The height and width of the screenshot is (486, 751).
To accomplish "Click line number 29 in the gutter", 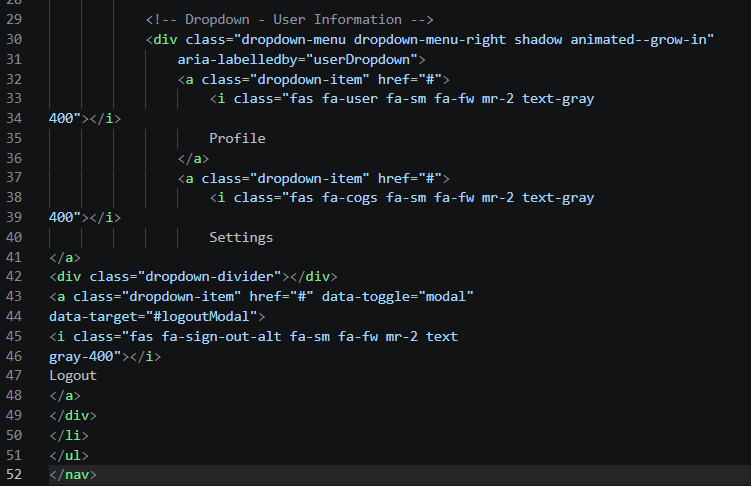I will click(14, 20).
